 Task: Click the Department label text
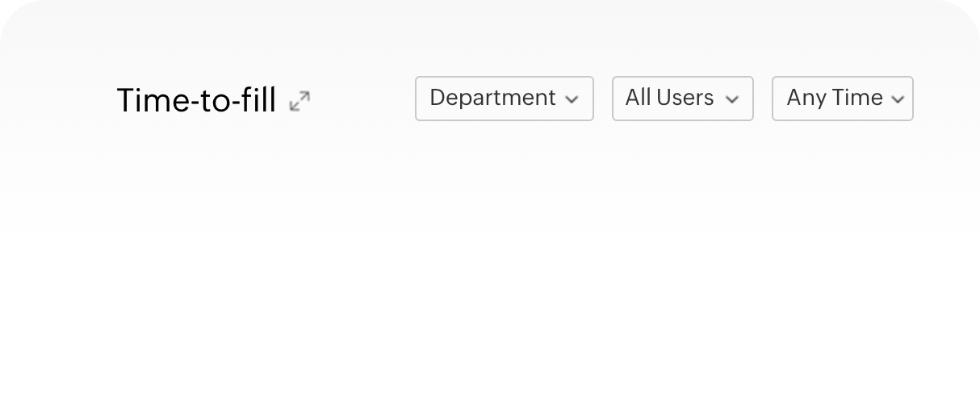point(492,98)
